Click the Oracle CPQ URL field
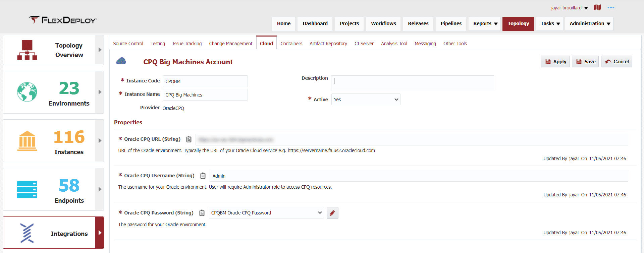The height and width of the screenshot is (253, 644). click(412, 140)
